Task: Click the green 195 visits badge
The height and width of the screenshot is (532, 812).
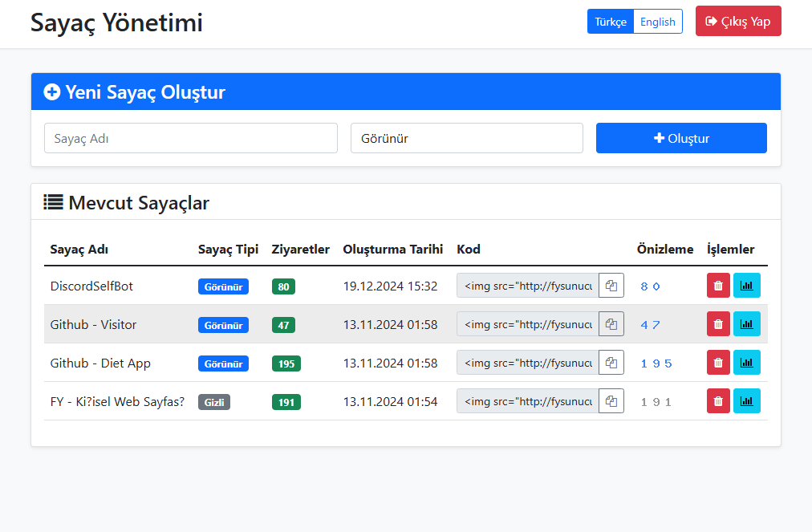Action: pos(286,363)
